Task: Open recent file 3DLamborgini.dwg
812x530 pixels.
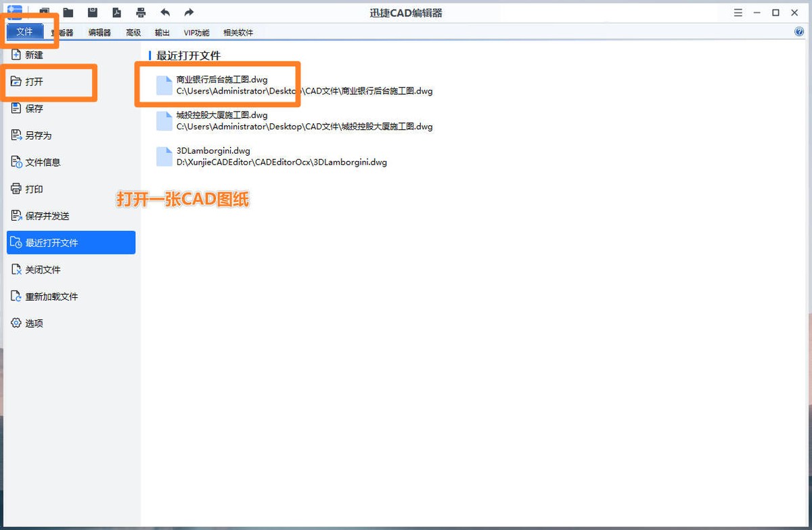Action: [x=213, y=151]
